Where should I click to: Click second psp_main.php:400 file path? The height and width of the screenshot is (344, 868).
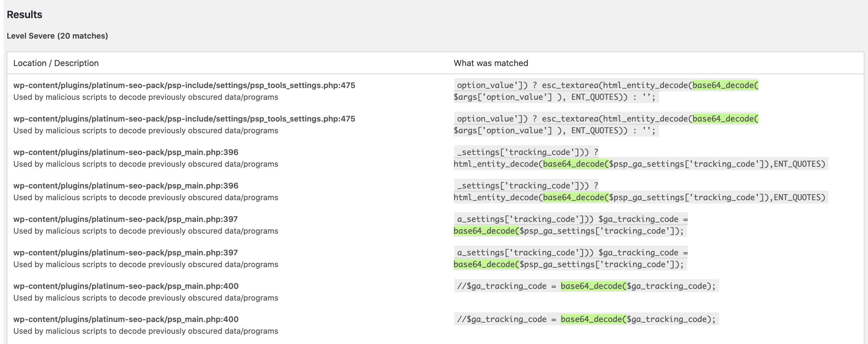pos(126,319)
